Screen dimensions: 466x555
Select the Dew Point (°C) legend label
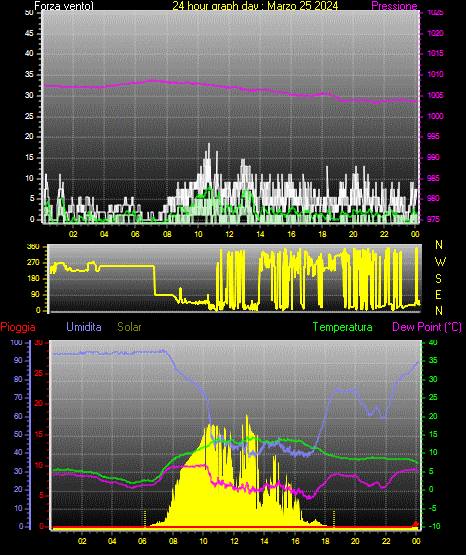tap(427, 327)
